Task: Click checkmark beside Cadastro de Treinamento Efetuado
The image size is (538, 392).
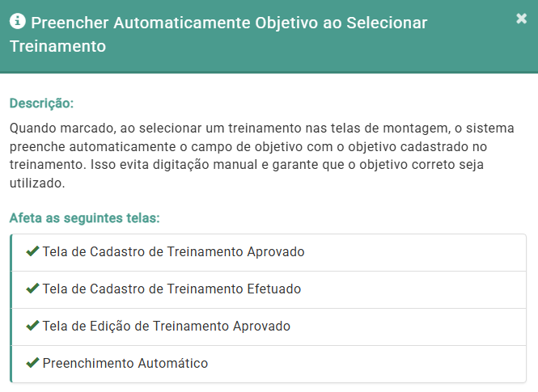Action: point(32,289)
